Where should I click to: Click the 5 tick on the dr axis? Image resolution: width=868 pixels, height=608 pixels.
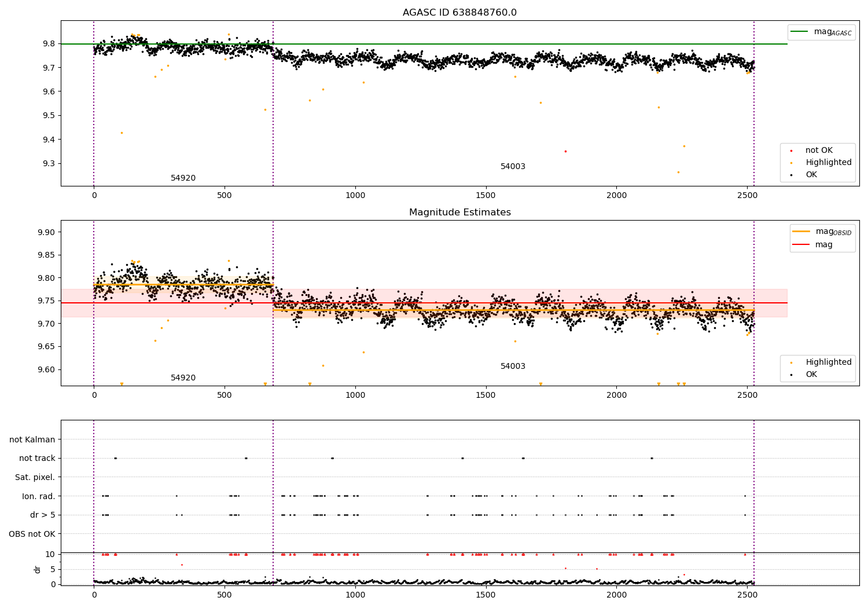53,570
